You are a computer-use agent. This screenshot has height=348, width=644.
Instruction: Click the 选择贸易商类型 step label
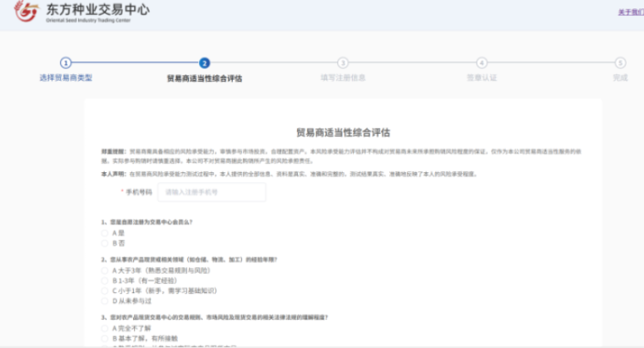tap(66, 77)
